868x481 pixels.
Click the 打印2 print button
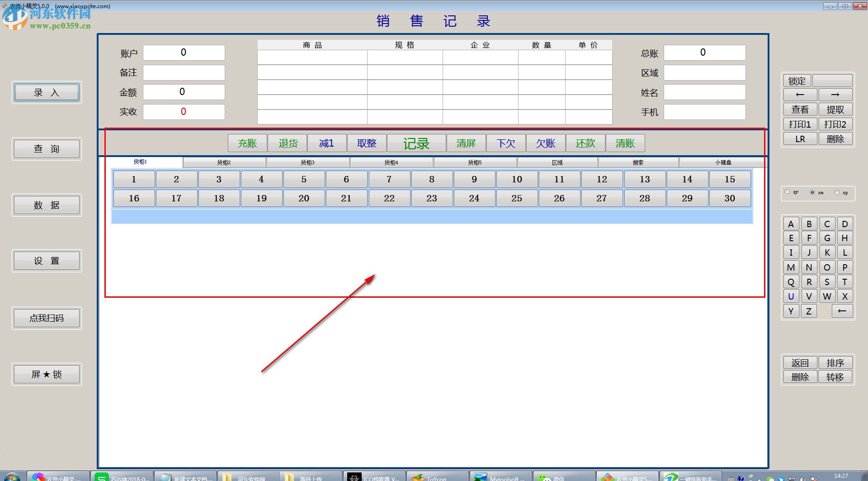click(835, 124)
